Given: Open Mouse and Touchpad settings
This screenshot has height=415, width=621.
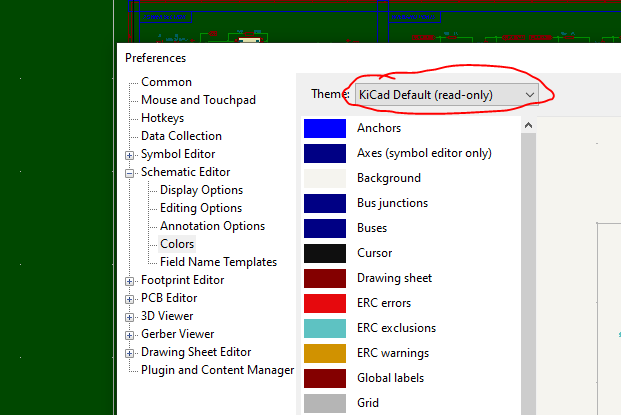Looking at the screenshot, I should pyautogui.click(x=198, y=100).
